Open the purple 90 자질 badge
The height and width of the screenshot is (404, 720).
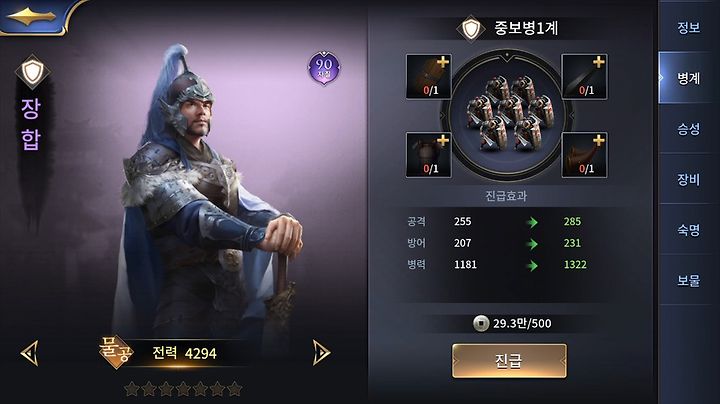[324, 68]
